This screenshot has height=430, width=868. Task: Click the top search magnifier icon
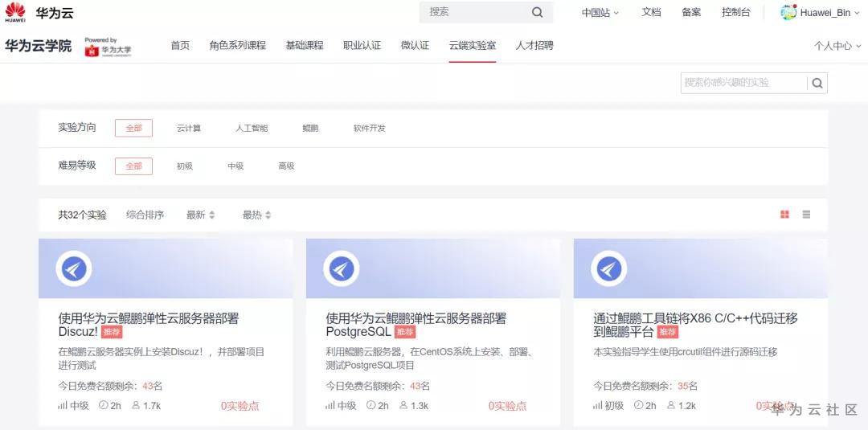pyautogui.click(x=537, y=13)
